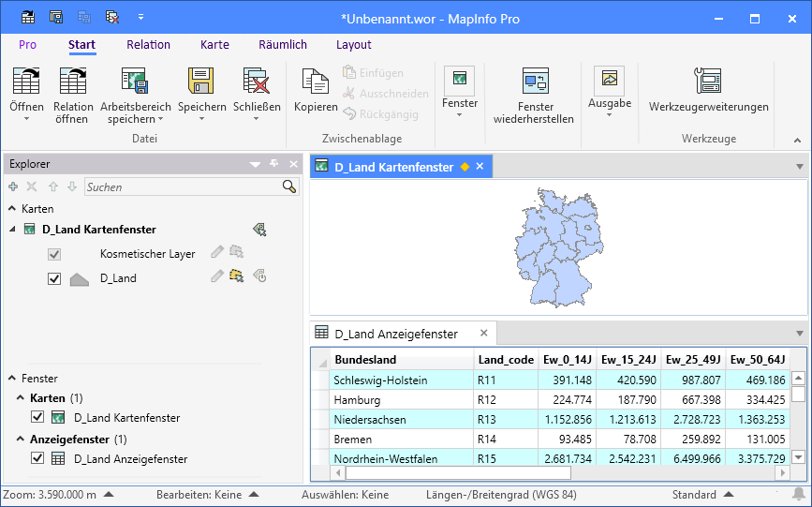
Task: Click the Arbeitsbereich speichern icon
Action: pyautogui.click(x=135, y=81)
